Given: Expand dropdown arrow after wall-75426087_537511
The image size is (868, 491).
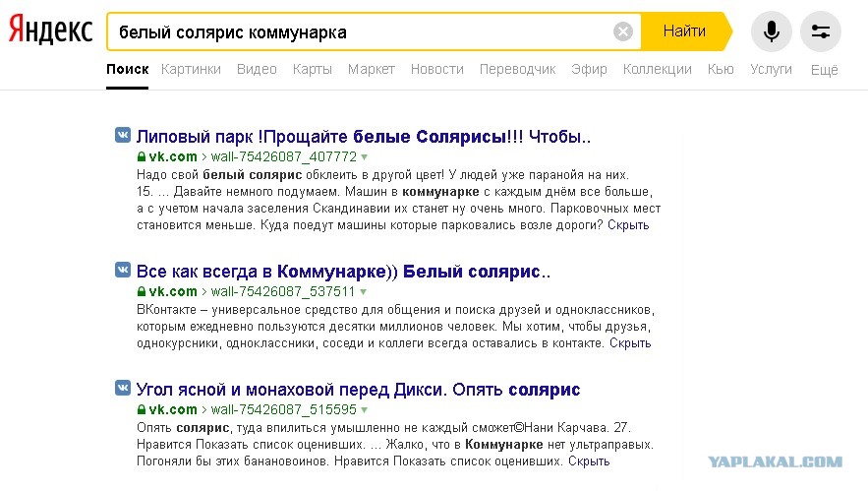Looking at the screenshot, I should coord(363,292).
